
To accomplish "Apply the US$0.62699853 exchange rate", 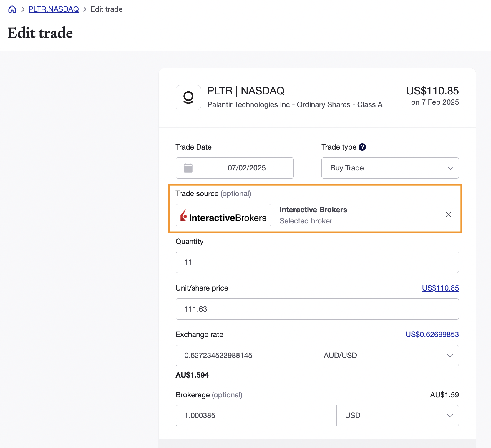I will pos(432,334).
